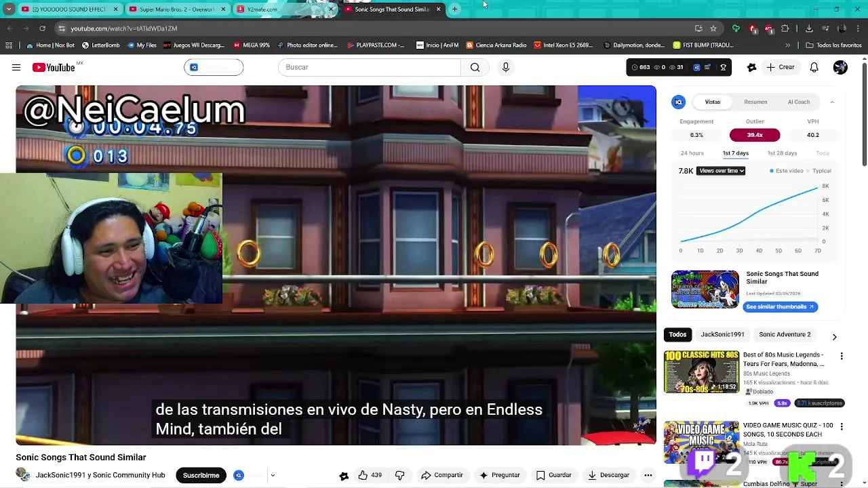Switch to YOOOOOO SOUND EFFECT browser tab
This screenshot has width=868, height=488.
tap(68, 9)
